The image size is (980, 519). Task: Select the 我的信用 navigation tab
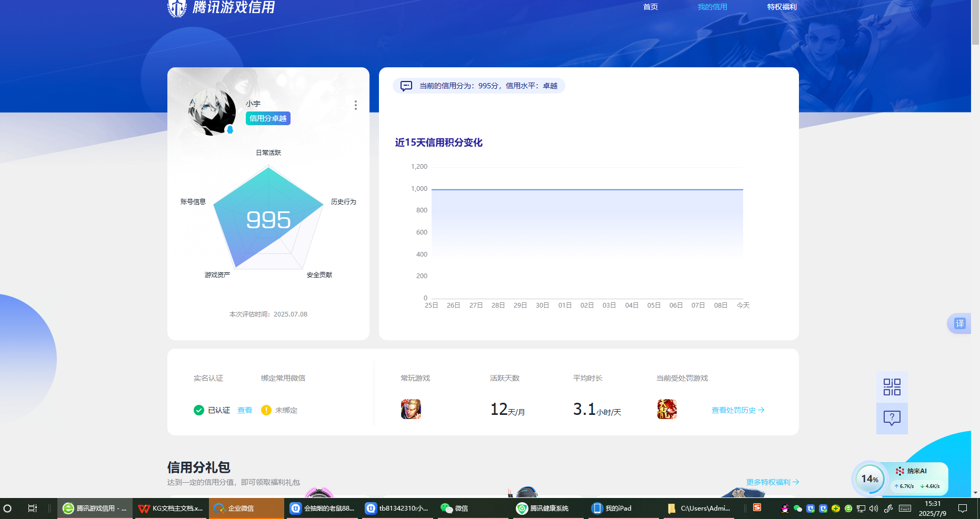click(712, 7)
